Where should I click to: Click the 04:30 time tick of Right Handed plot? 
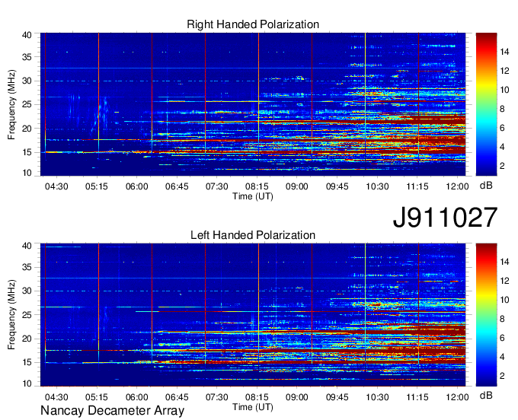click(56, 186)
